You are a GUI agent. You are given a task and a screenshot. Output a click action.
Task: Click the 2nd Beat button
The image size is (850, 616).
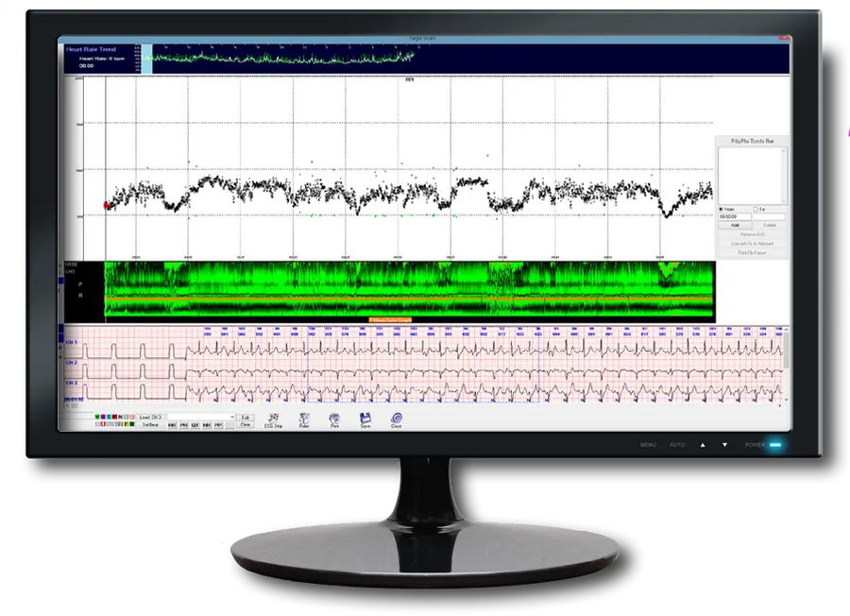click(150, 424)
